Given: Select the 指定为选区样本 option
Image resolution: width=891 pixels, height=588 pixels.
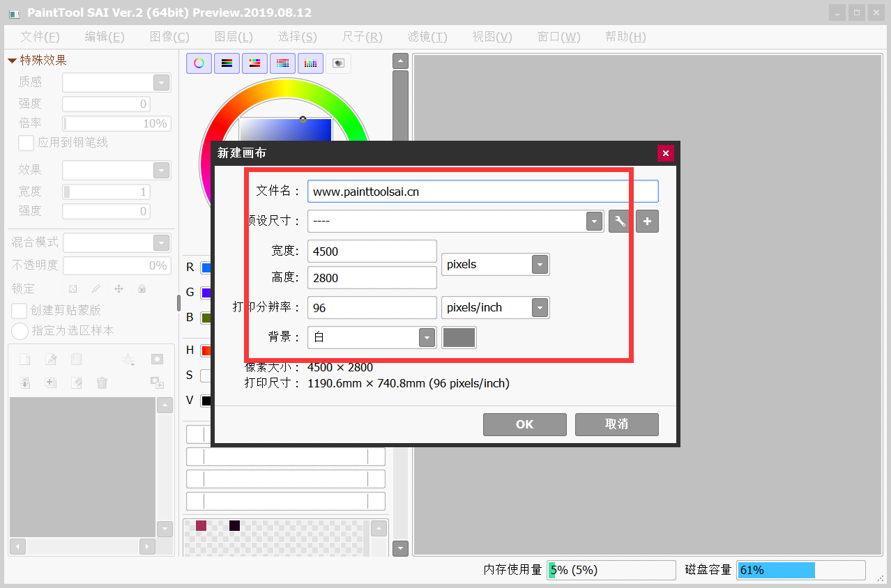Looking at the screenshot, I should click(20, 330).
